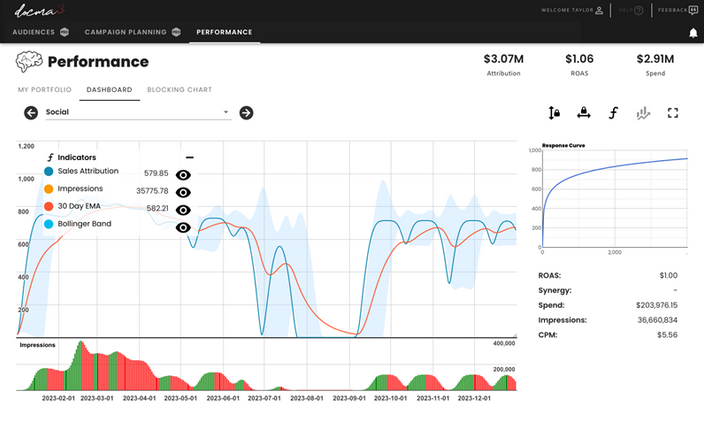Click the Help link
Image resolution: width=704 pixels, height=445 pixels.
[x=625, y=10]
